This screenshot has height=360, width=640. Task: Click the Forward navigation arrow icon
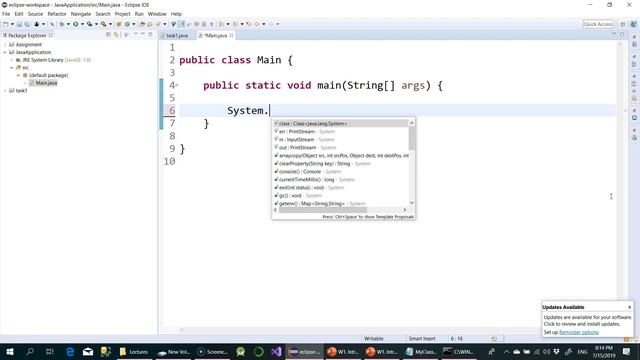coord(271,24)
